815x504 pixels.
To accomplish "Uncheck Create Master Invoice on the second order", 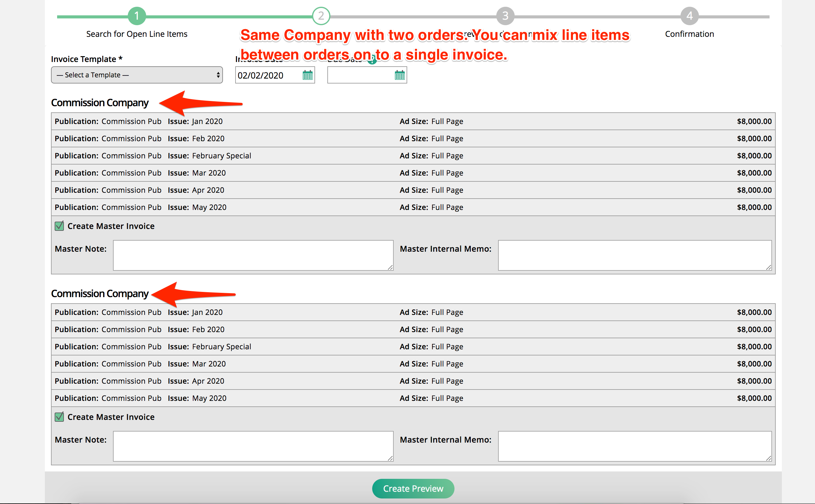I will pos(59,417).
